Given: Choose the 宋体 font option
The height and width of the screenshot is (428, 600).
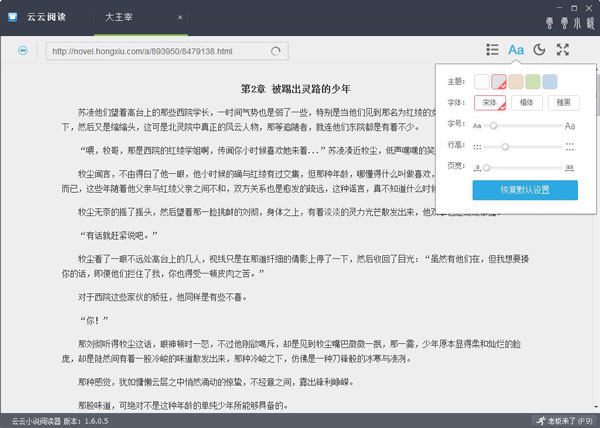Looking at the screenshot, I should (490, 103).
